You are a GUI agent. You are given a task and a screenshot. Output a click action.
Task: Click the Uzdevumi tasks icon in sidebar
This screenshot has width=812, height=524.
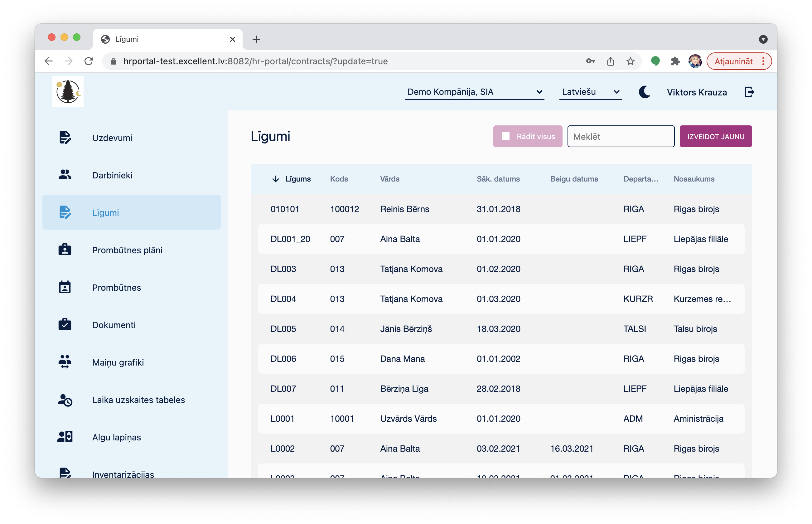point(65,138)
